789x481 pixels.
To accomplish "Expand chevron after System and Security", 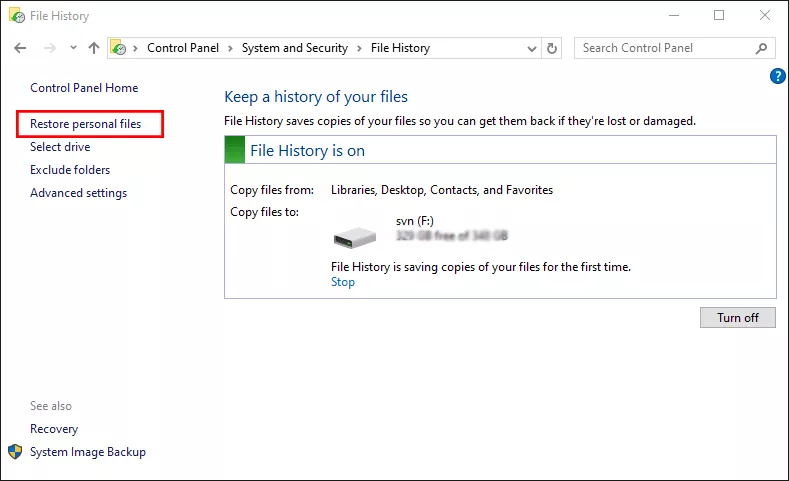I will click(x=359, y=48).
